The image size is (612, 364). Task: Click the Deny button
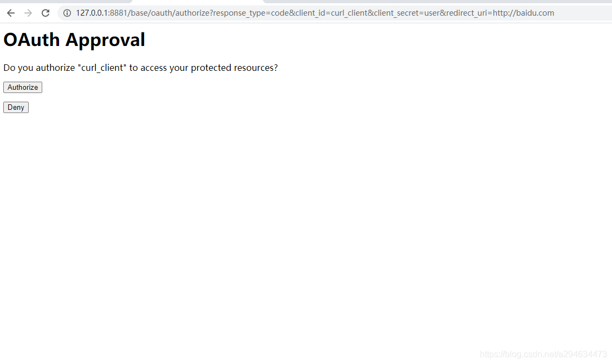point(16,107)
